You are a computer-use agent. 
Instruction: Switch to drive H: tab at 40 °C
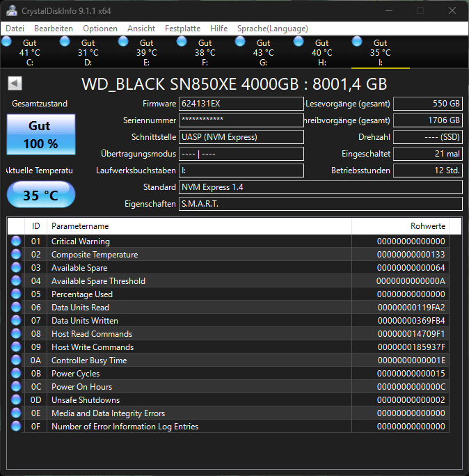pos(321,52)
